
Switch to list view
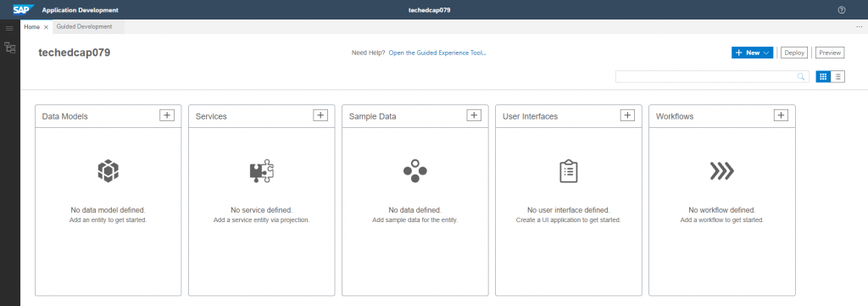pos(838,77)
